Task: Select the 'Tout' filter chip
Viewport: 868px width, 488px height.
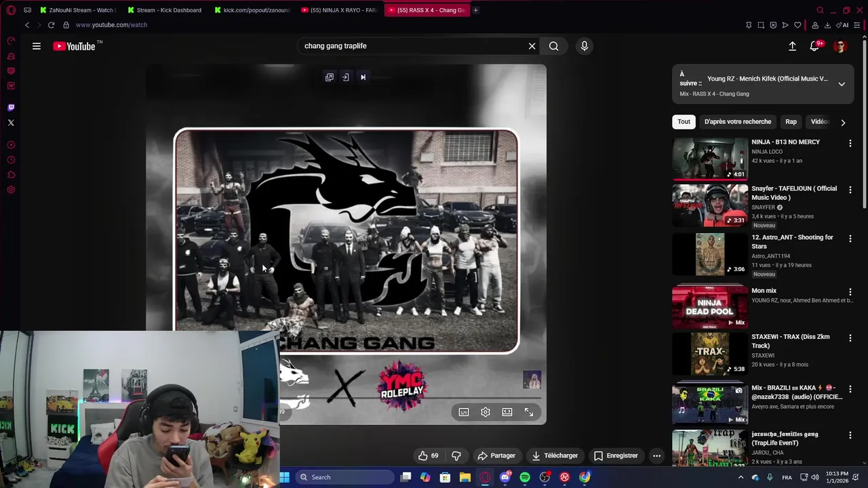Action: click(x=684, y=122)
